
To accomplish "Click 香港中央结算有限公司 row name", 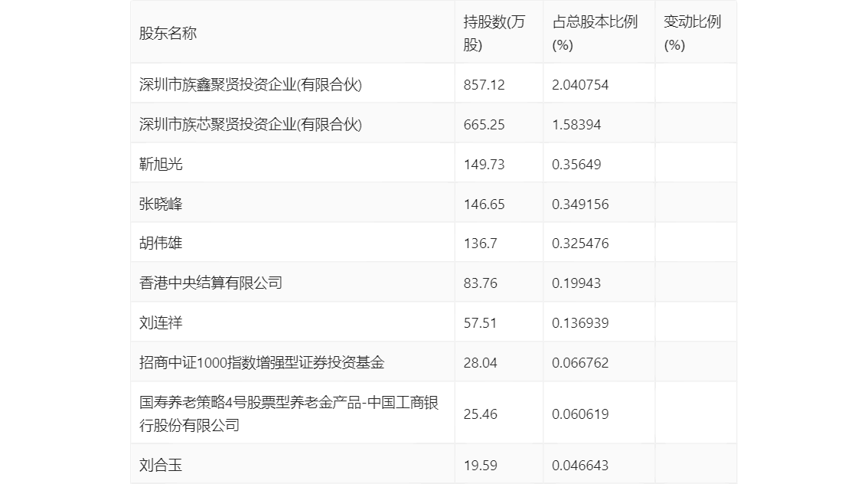I will (x=211, y=283).
